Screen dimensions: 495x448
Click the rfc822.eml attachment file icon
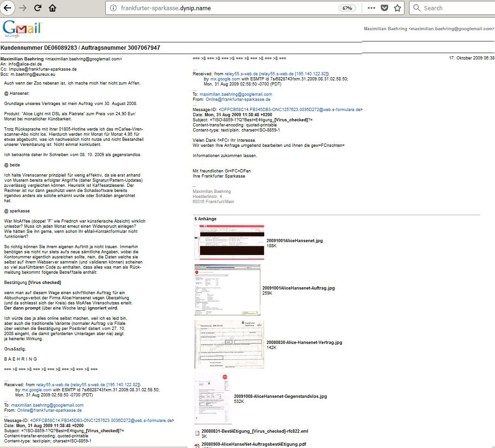tap(197, 434)
